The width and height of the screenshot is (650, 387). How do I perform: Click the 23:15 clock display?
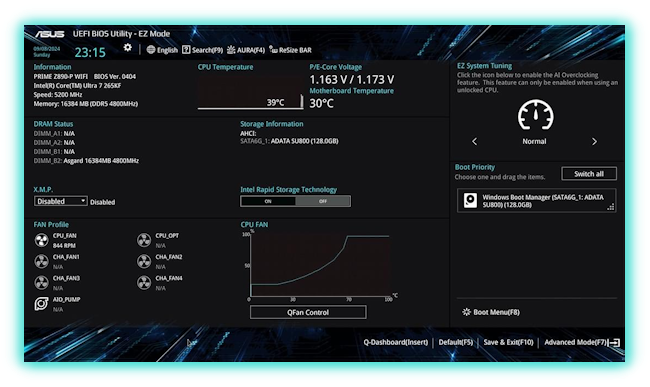click(x=90, y=52)
